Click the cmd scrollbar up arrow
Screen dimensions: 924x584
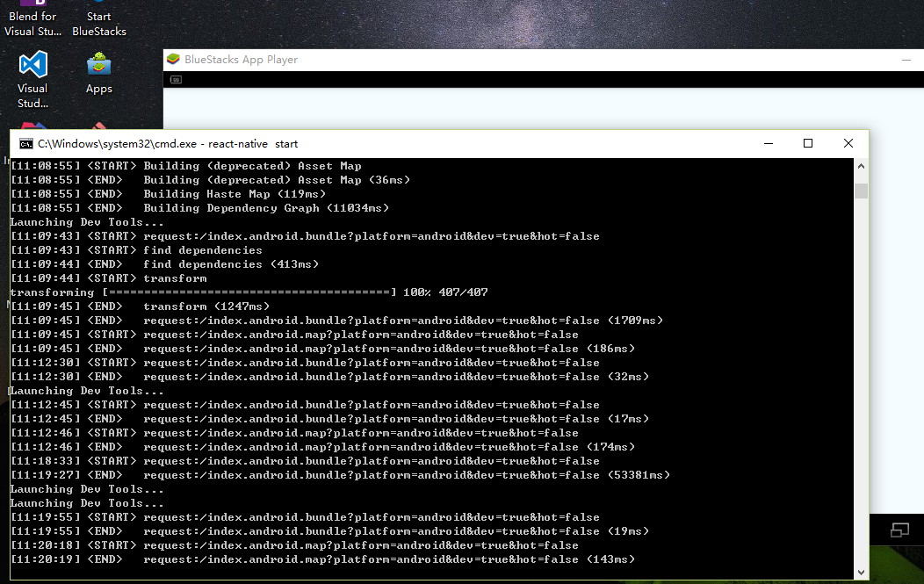coord(861,166)
